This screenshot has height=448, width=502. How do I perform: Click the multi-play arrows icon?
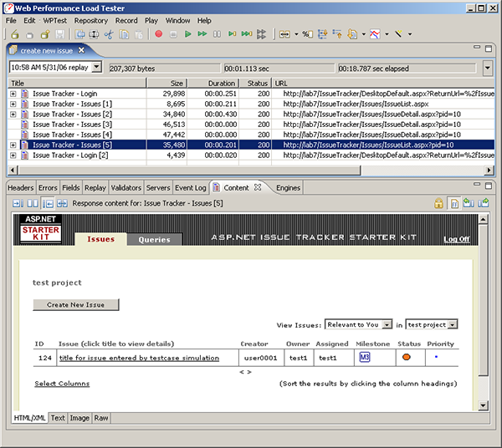pyautogui.click(x=262, y=34)
